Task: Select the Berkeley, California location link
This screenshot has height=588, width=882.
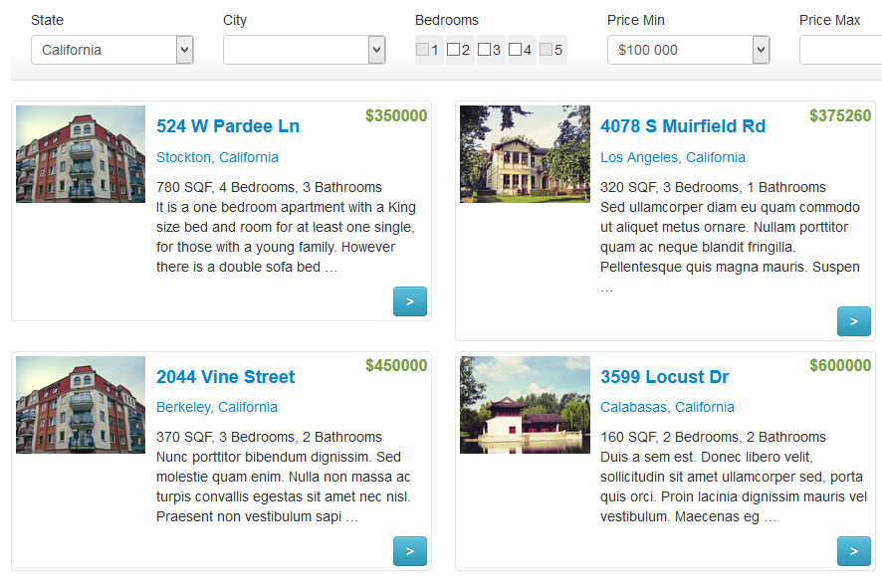Action: [217, 408]
